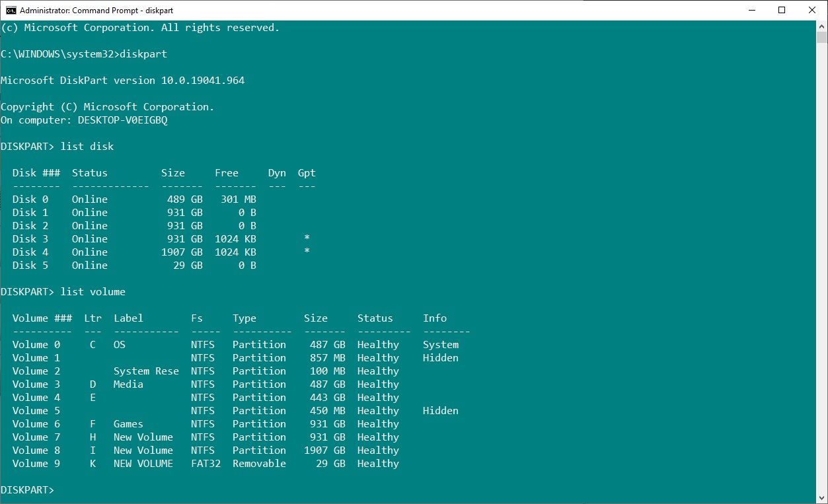Click Disk 0 size '489 GB'
Viewport: 828px width, 504px height.
click(x=185, y=199)
